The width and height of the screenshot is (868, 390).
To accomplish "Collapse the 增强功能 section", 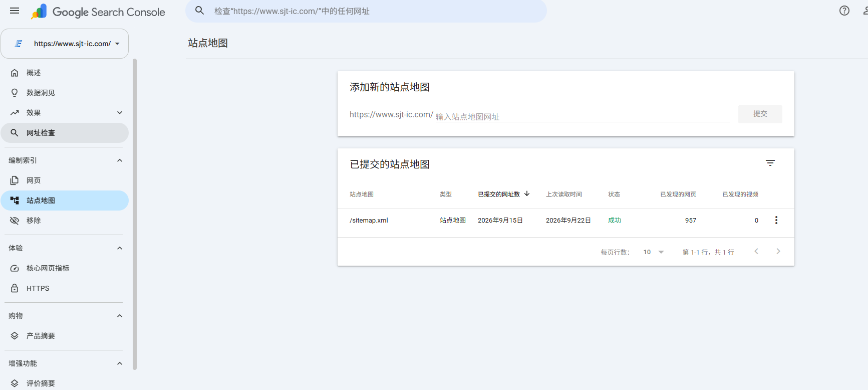I will (120, 363).
